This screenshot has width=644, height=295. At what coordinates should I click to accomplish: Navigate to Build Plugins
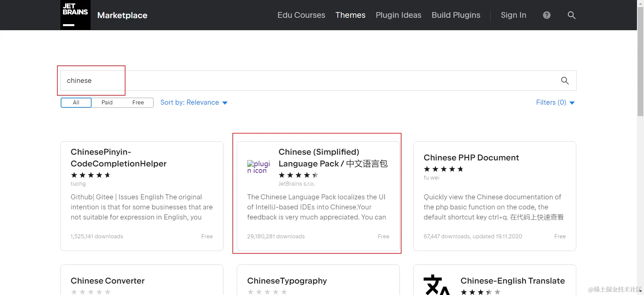coord(456,15)
